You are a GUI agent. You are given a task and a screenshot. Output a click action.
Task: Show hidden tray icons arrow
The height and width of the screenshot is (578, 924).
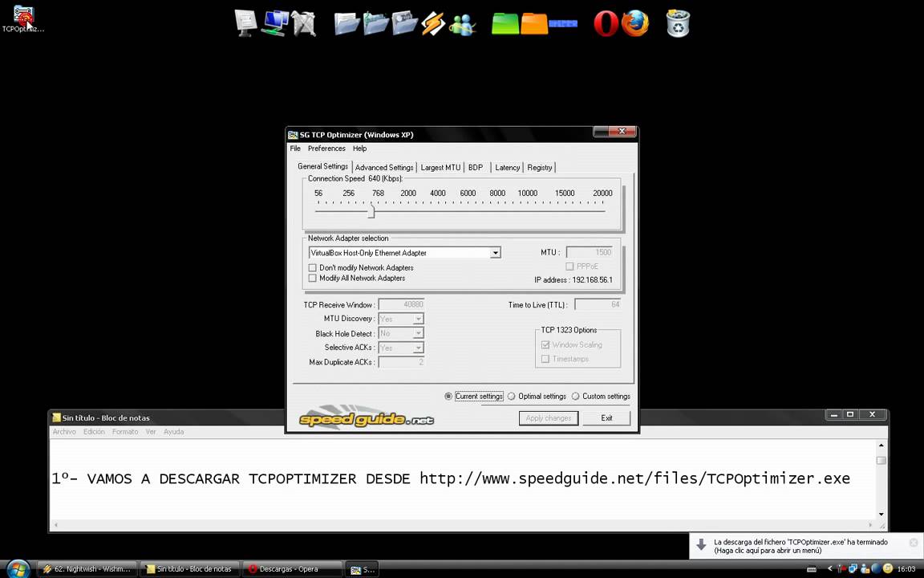tap(829, 569)
